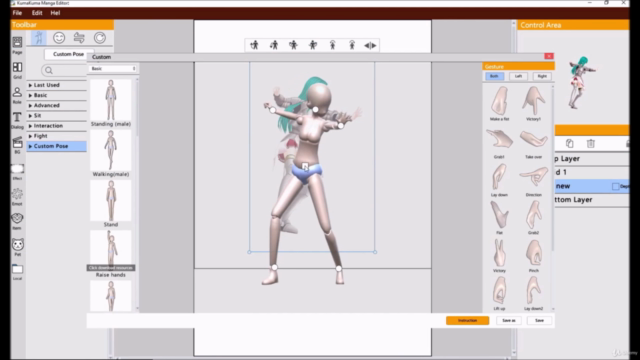This screenshot has width=640, height=360.
Task: Click the circular rotate icon in toolbar
Action: click(100, 38)
